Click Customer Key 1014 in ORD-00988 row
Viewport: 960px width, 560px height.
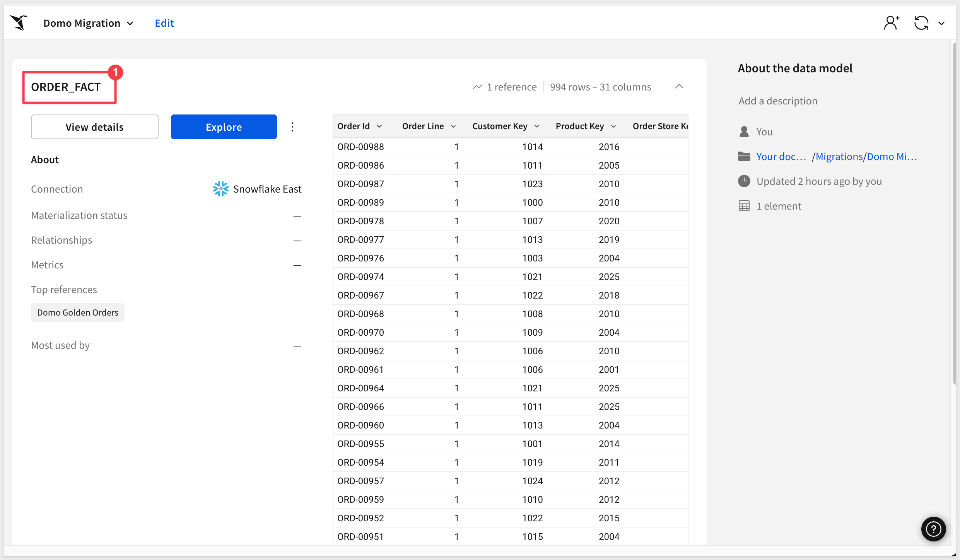pos(533,147)
